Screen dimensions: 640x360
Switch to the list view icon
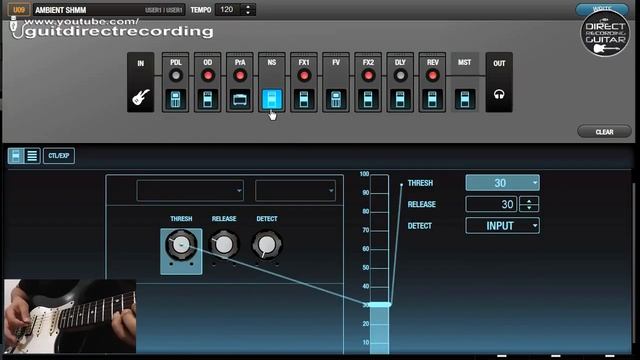coord(32,156)
